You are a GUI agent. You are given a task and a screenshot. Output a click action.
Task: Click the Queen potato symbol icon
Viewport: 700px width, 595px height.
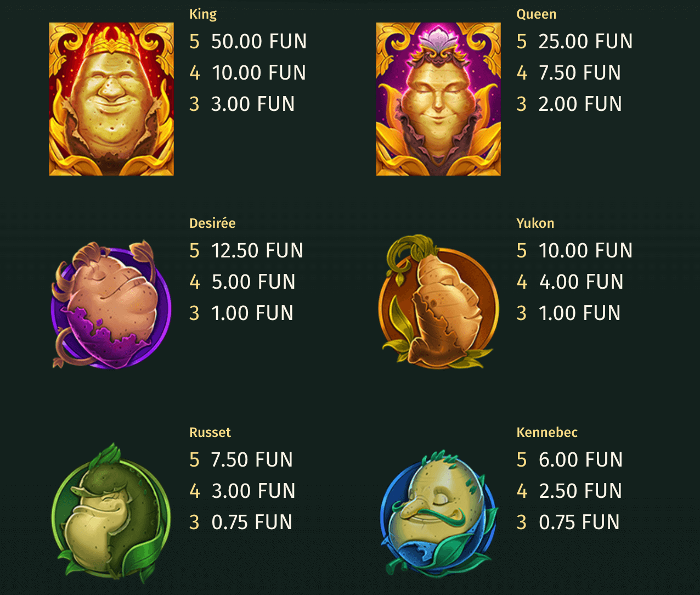tap(438, 99)
